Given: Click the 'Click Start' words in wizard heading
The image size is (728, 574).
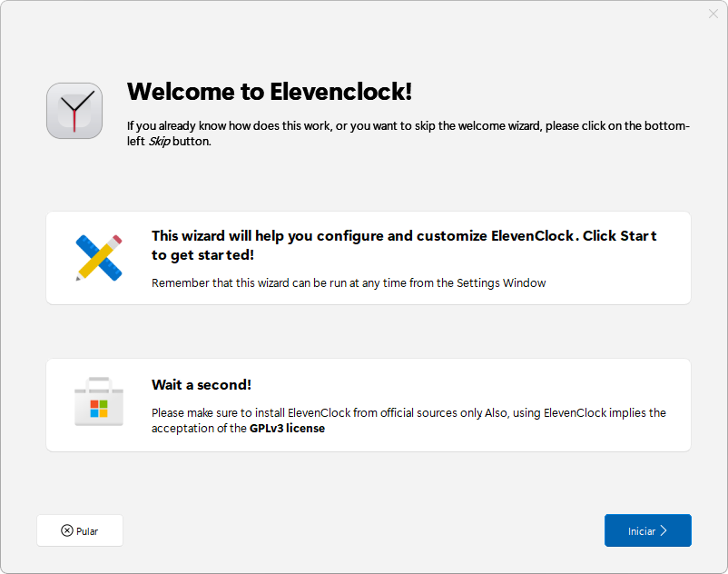Looking at the screenshot, I should (619, 236).
